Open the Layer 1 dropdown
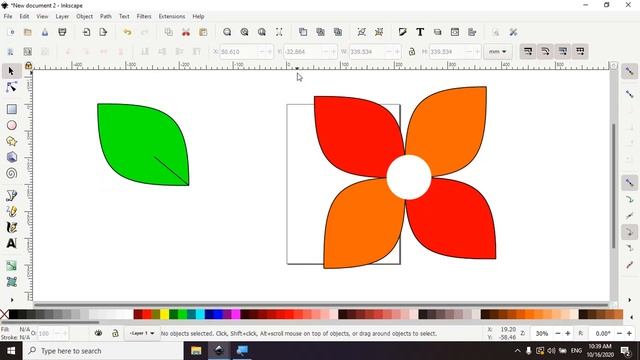This screenshot has width=640, height=360. tap(142, 333)
